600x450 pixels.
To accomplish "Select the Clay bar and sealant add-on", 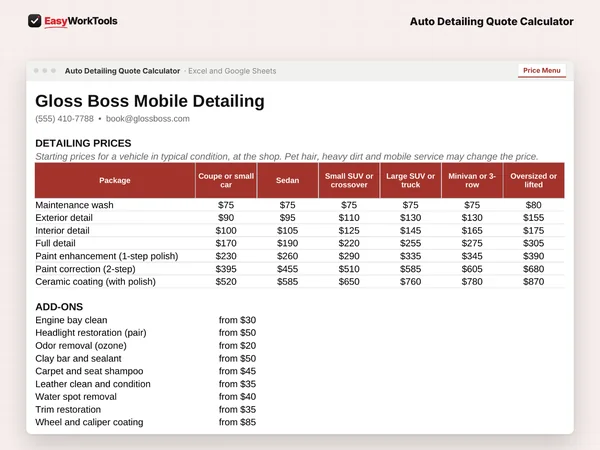I will pos(78,359).
